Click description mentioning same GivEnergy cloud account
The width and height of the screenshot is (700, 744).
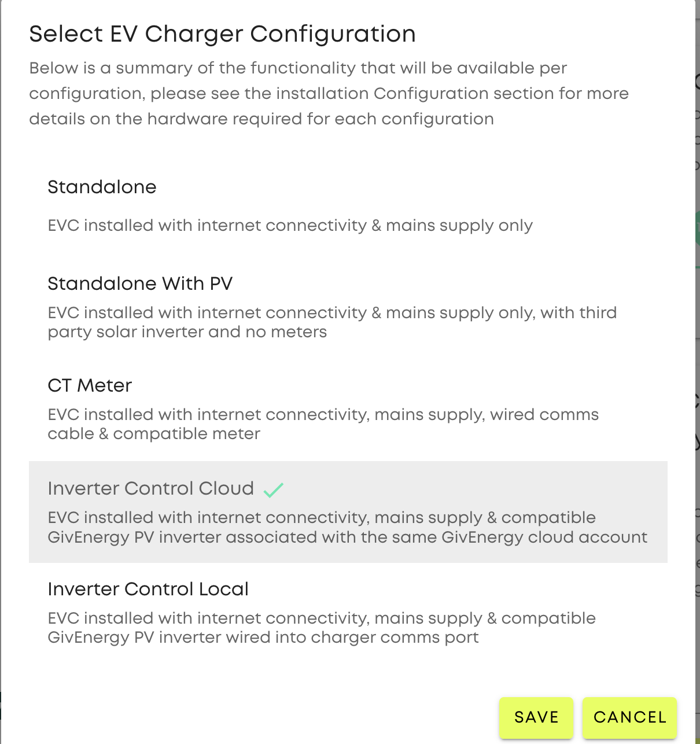pos(347,527)
